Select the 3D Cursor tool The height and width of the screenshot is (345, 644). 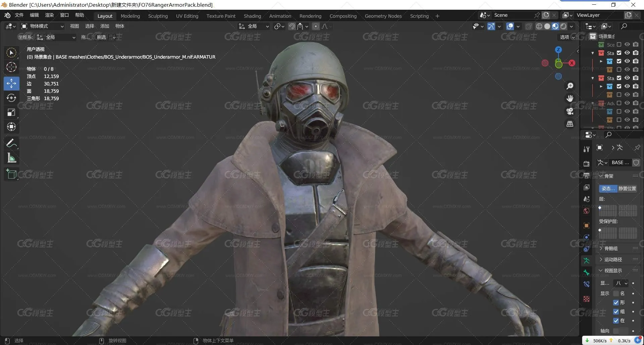pos(11,67)
